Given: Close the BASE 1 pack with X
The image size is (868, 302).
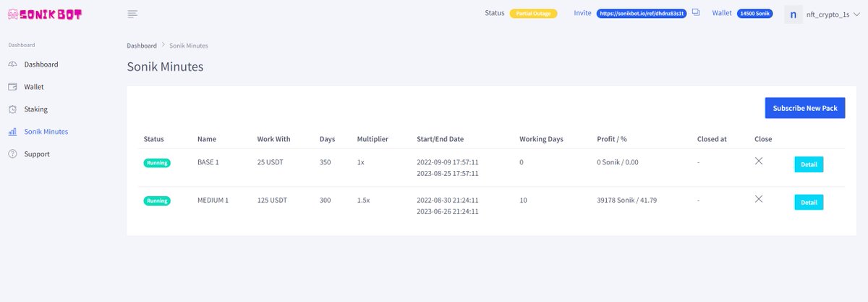Looking at the screenshot, I should click(759, 161).
